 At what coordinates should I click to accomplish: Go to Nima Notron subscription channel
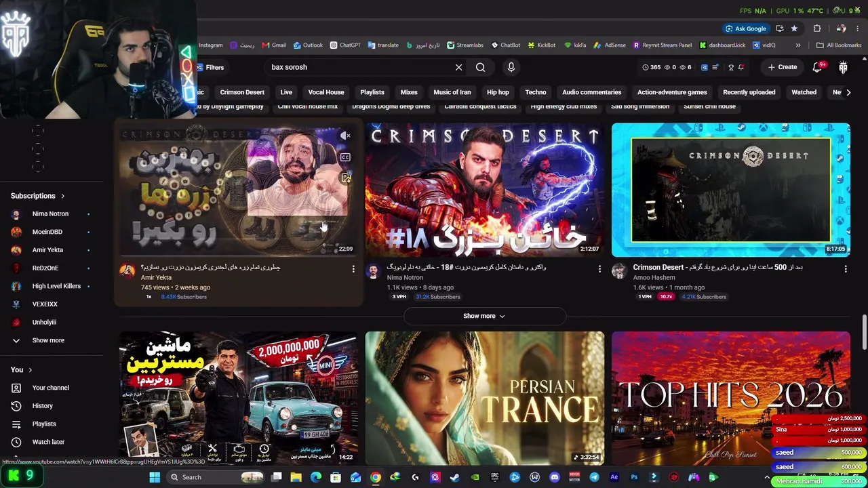pos(50,214)
